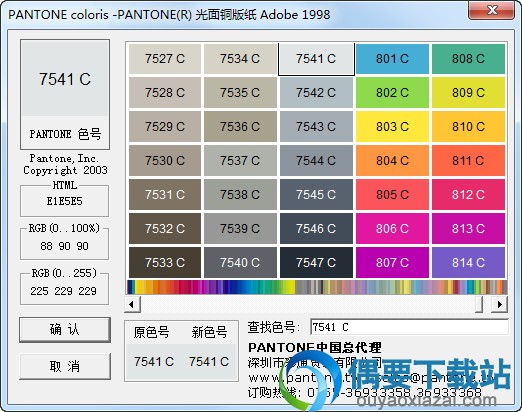522x412 pixels.
Task: Choose the 7542 C swatch
Action: click(316, 93)
